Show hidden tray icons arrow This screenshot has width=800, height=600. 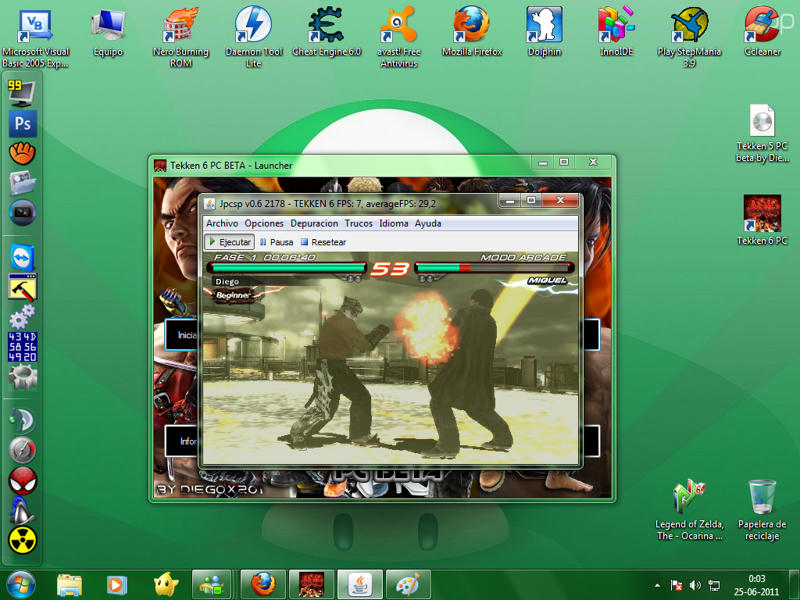click(x=657, y=585)
